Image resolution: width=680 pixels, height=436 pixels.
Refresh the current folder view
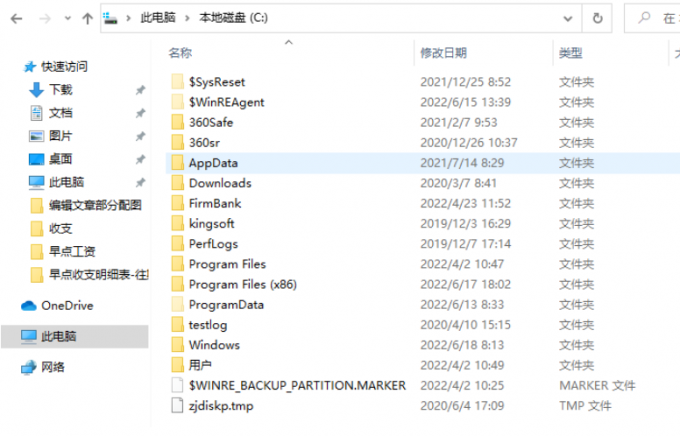point(597,18)
